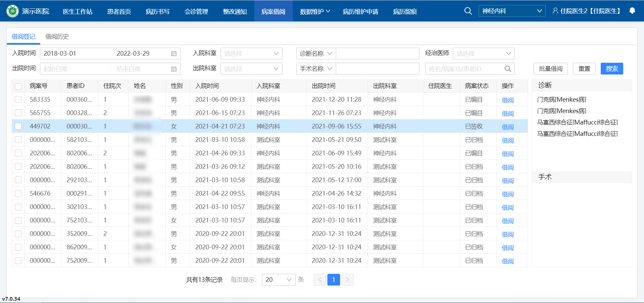
Task: Open discharge date calendar icon
Action: (174, 69)
